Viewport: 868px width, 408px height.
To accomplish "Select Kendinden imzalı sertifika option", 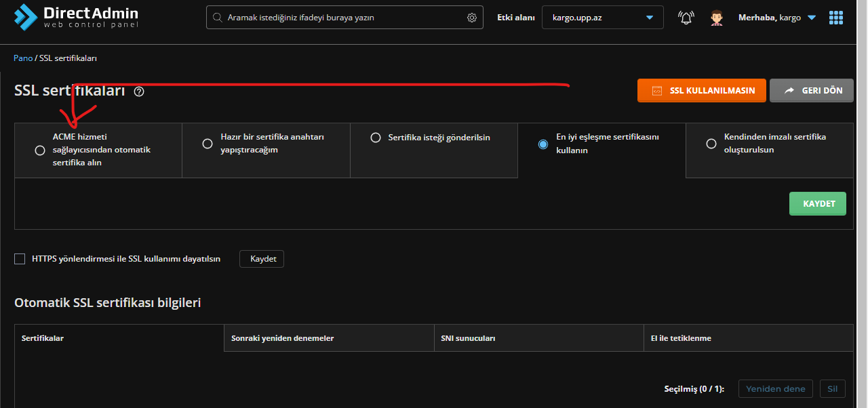I will click(711, 144).
